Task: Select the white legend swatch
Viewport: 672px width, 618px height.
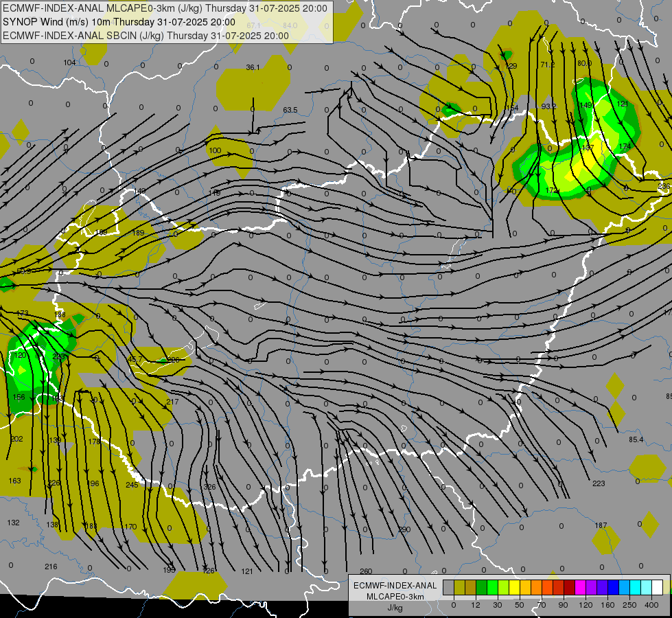Action: tap(657, 588)
